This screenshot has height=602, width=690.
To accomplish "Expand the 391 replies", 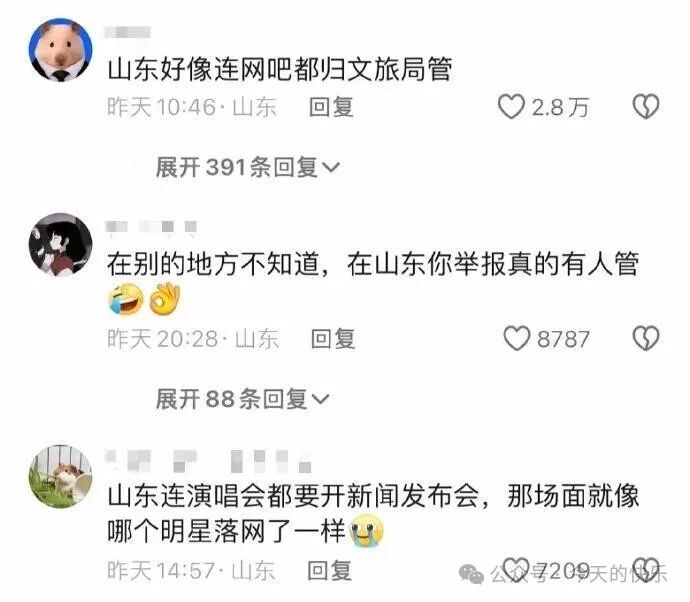I will 247,167.
